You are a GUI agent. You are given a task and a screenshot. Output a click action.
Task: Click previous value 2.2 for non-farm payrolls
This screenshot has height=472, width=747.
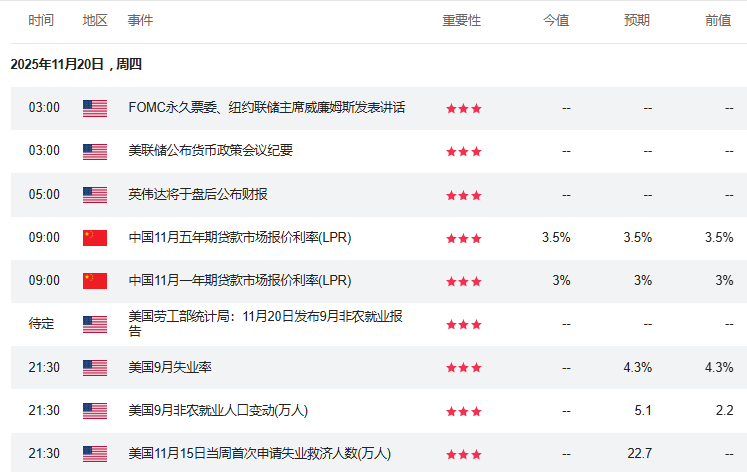725,411
